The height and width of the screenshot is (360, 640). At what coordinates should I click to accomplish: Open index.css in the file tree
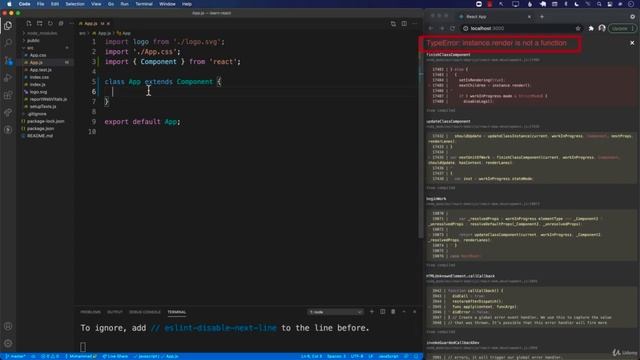(x=39, y=77)
